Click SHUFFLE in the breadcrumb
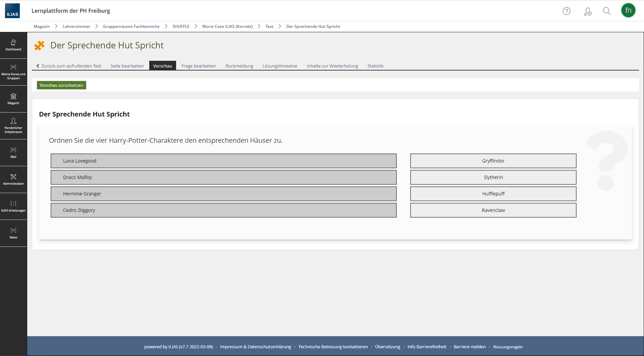 point(181,27)
